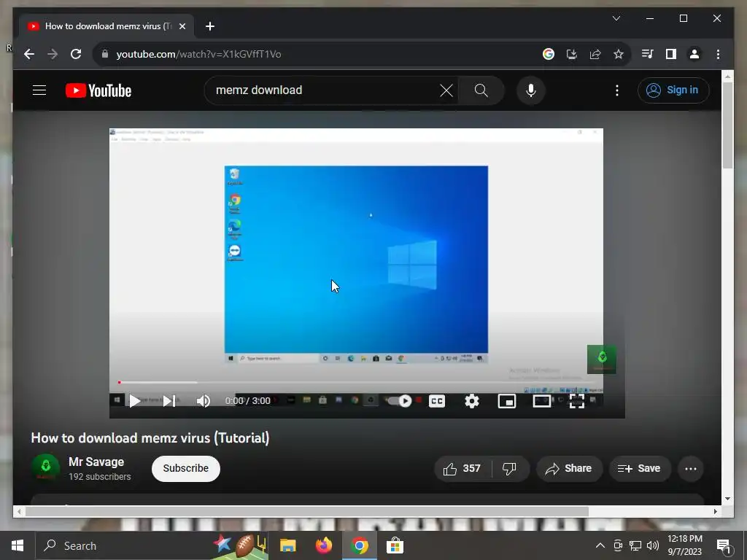Click the Share button

[x=569, y=469]
